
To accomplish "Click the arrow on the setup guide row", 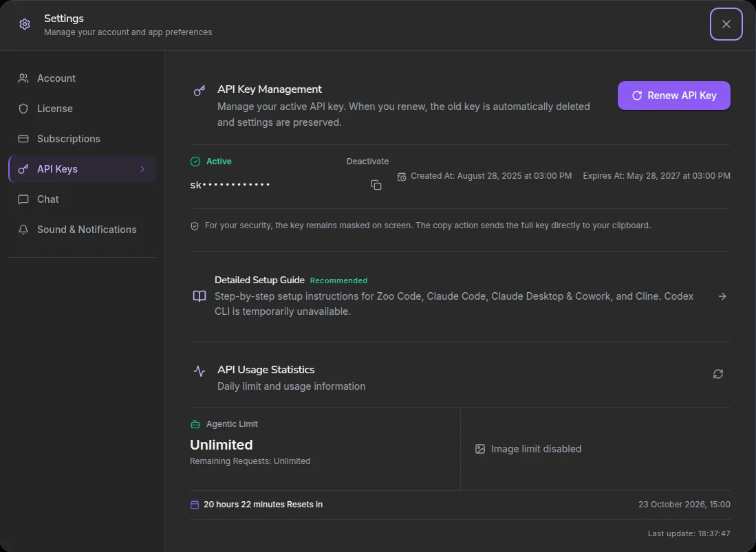I will click(722, 296).
